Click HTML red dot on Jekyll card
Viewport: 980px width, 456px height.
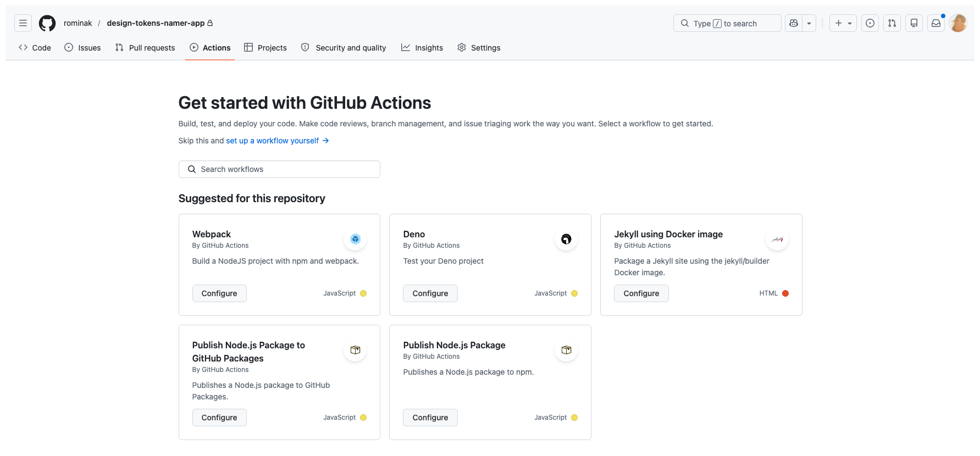point(785,293)
